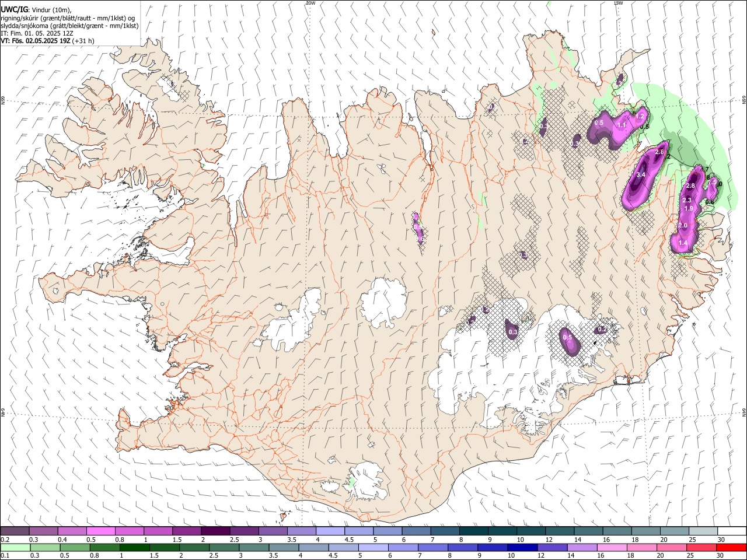Pick the bright pink snow swatch starting at 0.5
This screenshot has height=560, width=747.
point(100,531)
